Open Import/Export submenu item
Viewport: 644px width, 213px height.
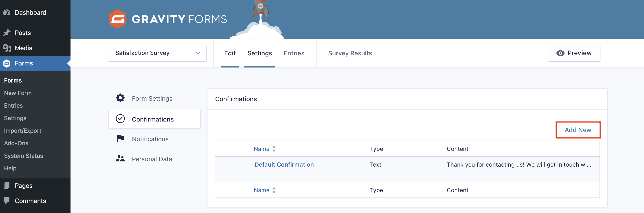[22, 130]
